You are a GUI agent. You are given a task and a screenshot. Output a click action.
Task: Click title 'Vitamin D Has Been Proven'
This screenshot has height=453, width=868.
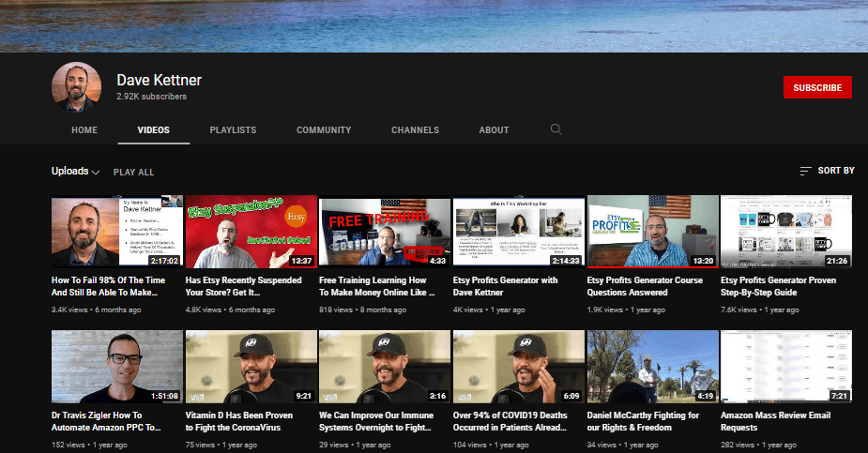click(x=239, y=421)
